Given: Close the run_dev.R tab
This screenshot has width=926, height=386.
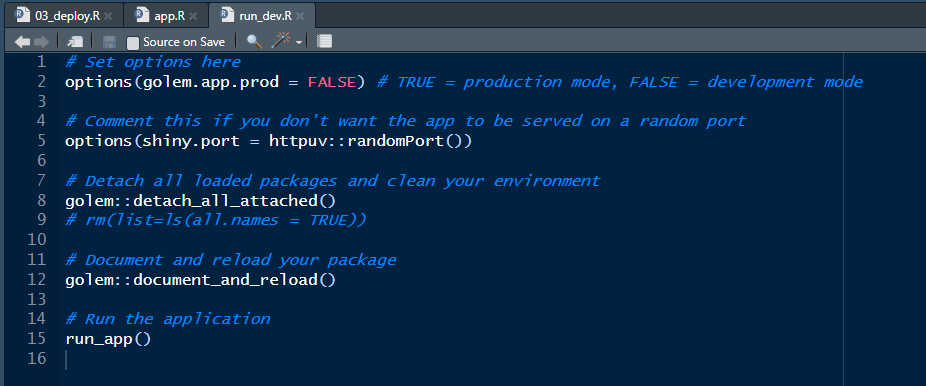Looking at the screenshot, I should pyautogui.click(x=300, y=17).
